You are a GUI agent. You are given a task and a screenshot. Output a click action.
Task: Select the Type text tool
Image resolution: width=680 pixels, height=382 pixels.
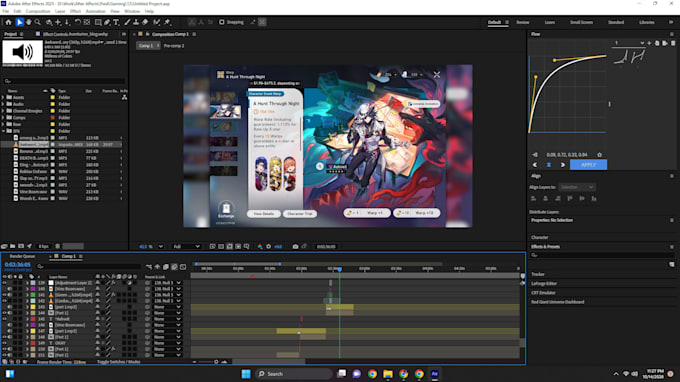[116, 22]
